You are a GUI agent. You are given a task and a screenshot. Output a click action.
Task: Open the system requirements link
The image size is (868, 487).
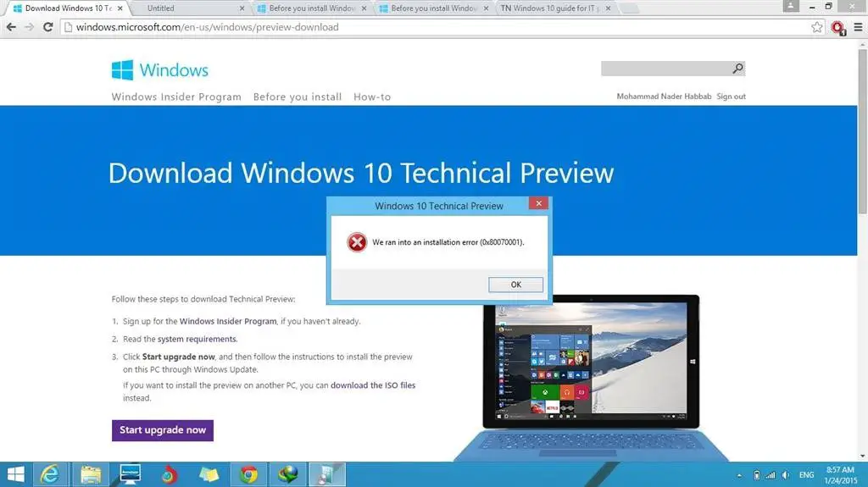click(197, 339)
